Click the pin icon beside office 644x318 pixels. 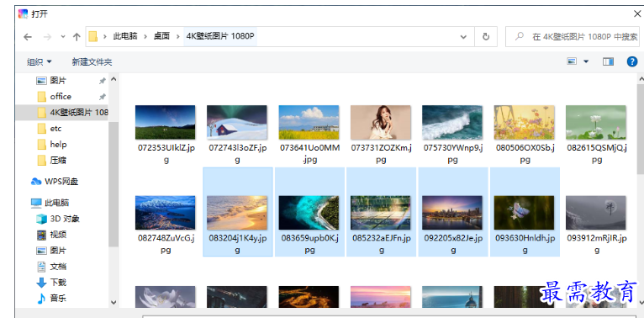click(103, 97)
